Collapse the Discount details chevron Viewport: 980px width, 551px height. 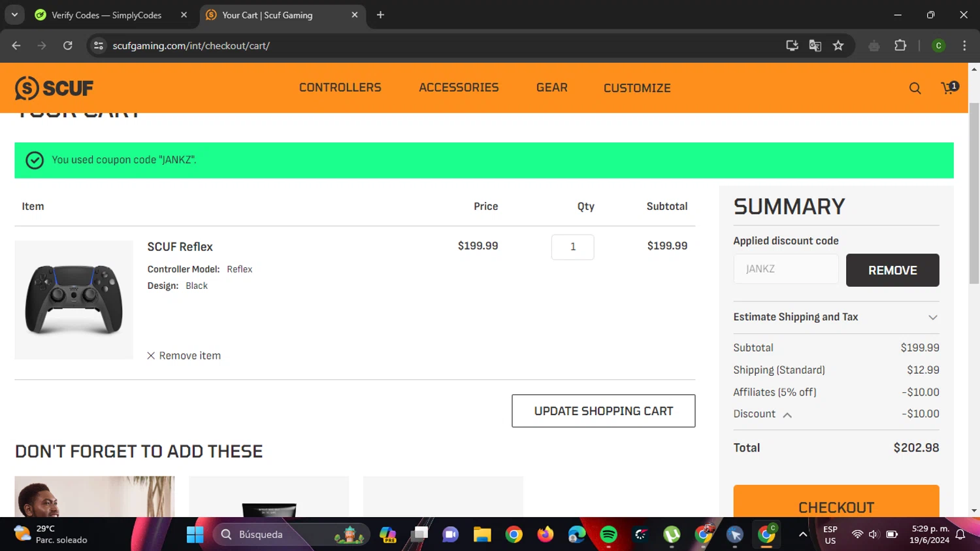point(787,414)
